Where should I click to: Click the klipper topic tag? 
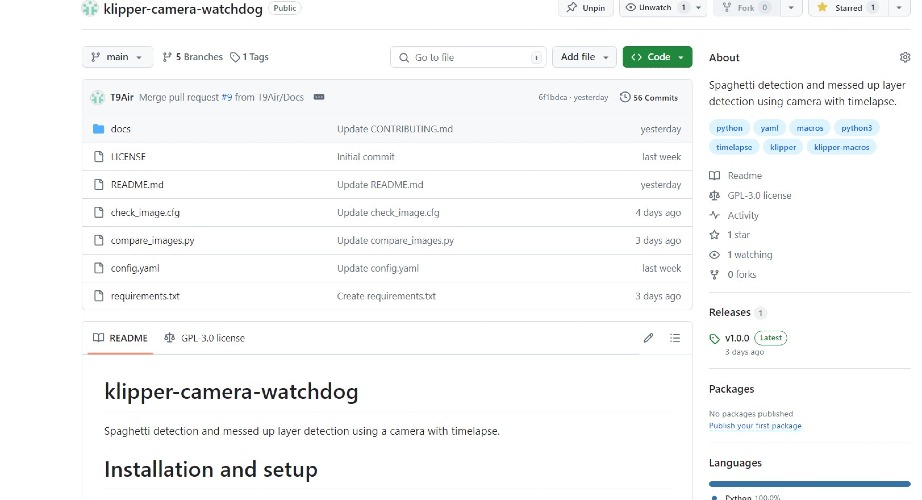(x=783, y=148)
